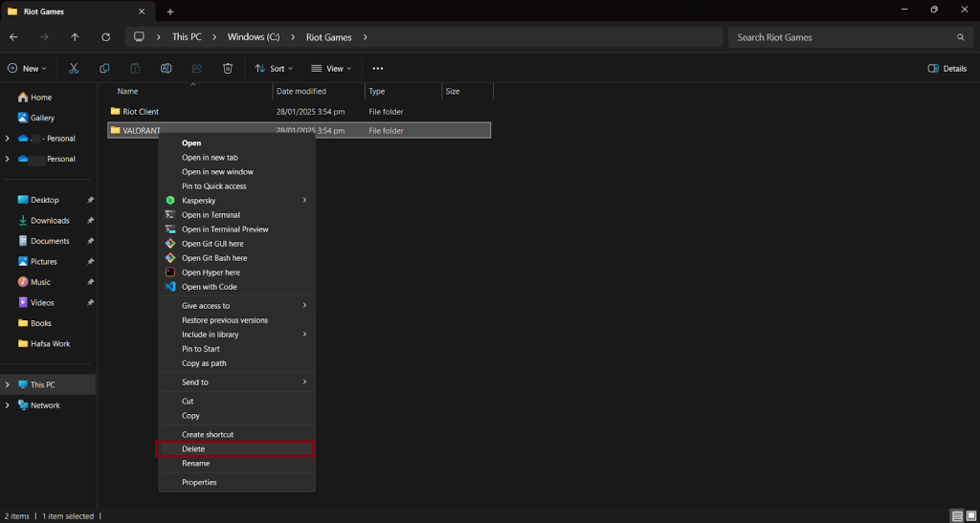Click the Cut scissors icon in toolbar

pos(74,69)
